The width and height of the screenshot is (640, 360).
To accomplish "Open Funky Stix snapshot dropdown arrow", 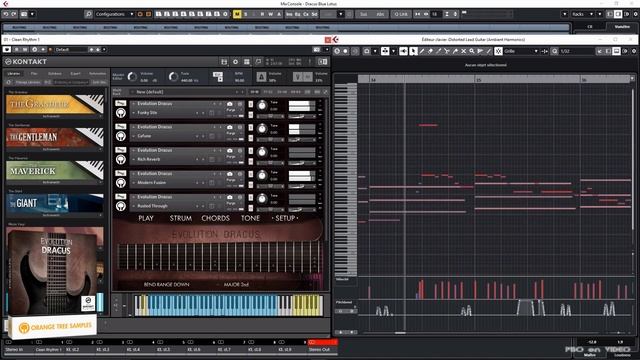I will click(133, 113).
